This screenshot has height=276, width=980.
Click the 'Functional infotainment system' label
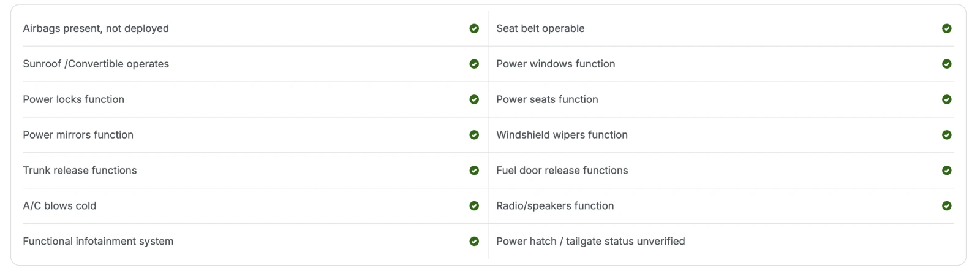pos(98,242)
